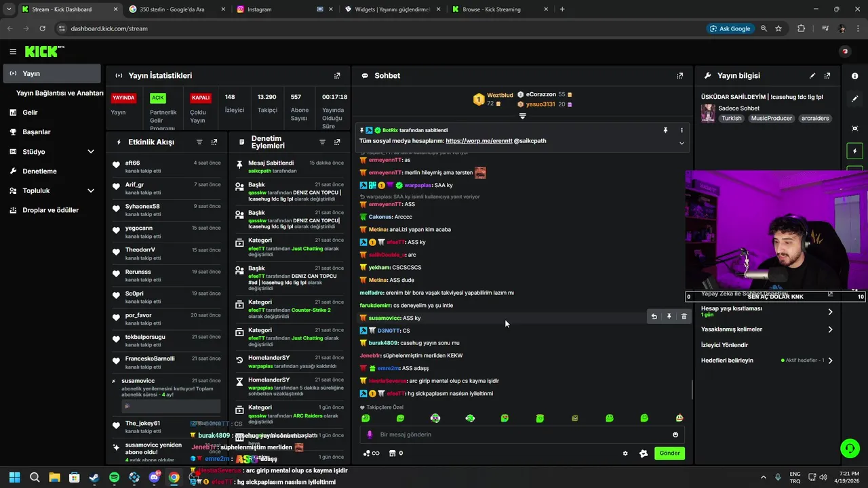868x488 pixels.
Task: Open the worp.me/erenntt pinned link
Action: coord(479,141)
